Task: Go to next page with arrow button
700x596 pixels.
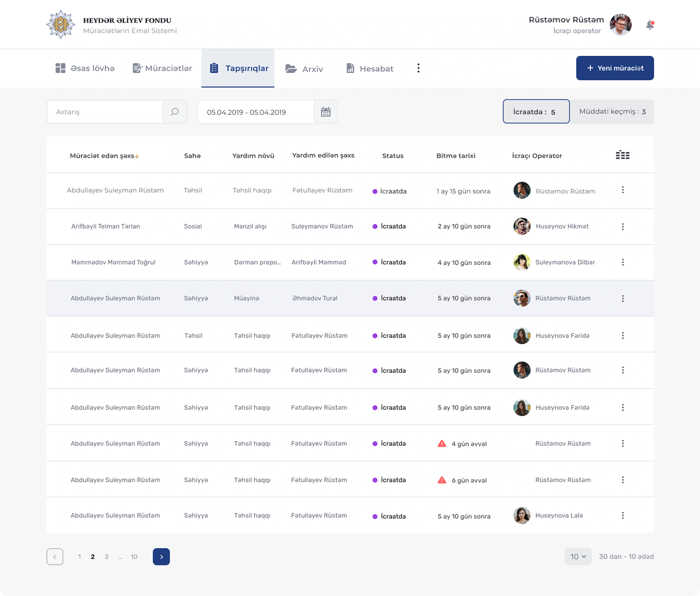Action: point(161,557)
